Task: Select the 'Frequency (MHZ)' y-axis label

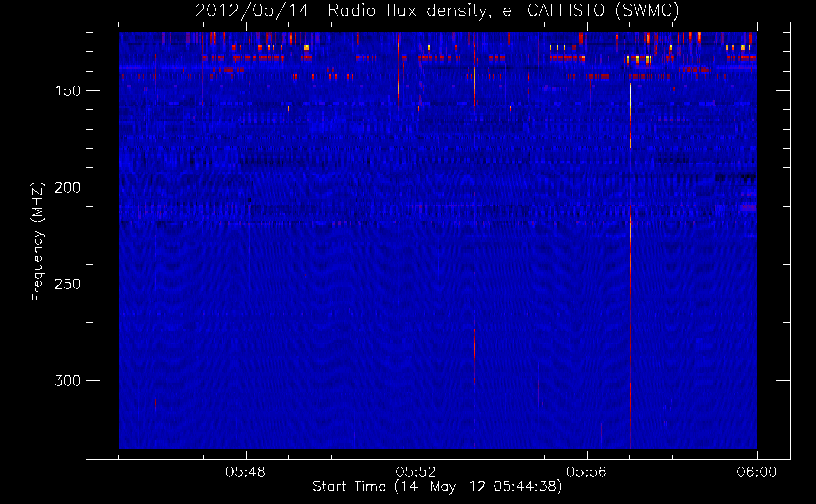Action: (38, 241)
